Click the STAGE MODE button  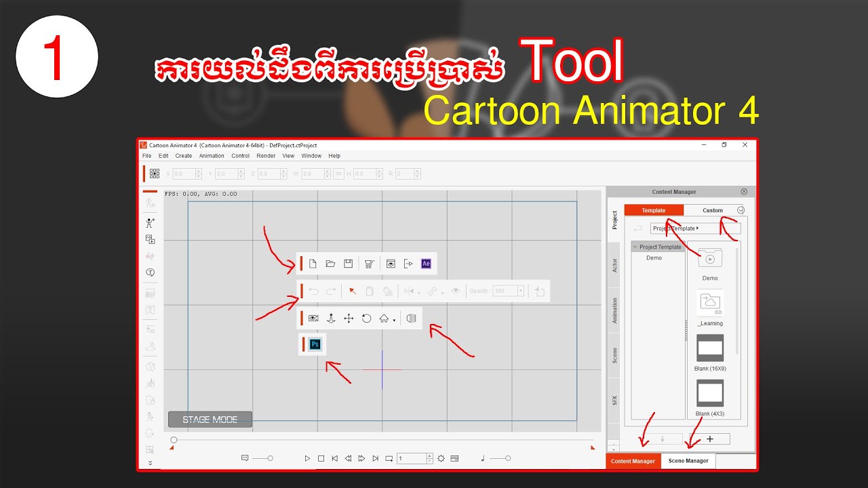click(x=210, y=420)
